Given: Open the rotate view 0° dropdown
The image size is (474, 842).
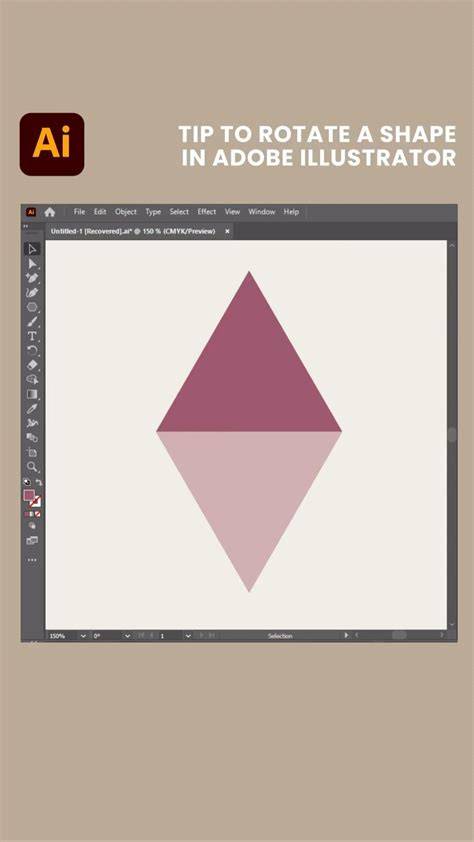Looking at the screenshot, I should click(127, 636).
